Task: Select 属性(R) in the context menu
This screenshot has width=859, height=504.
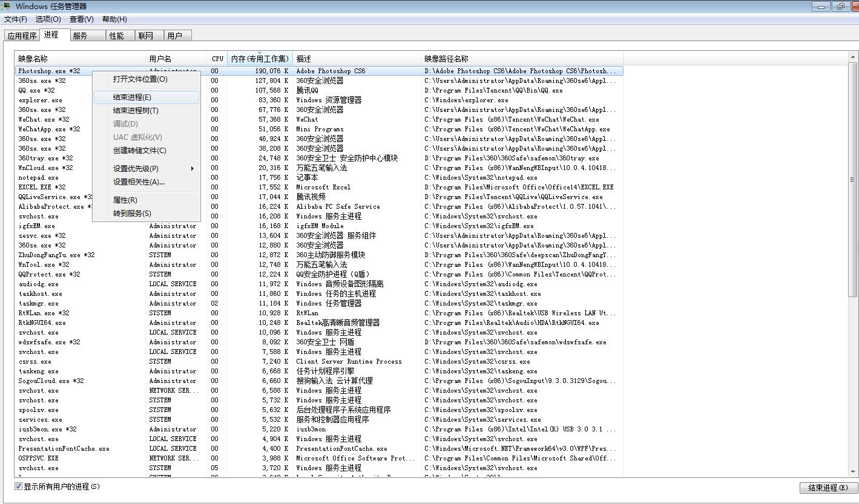Action: (146, 200)
